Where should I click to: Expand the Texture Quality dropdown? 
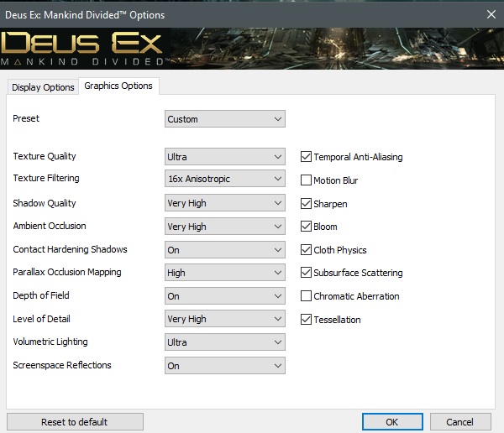[225, 157]
